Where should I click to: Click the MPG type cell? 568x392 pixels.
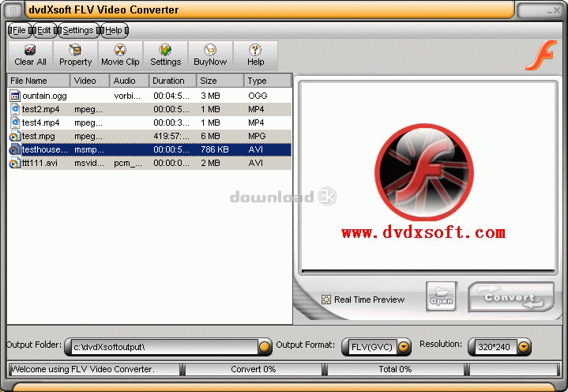(x=257, y=136)
